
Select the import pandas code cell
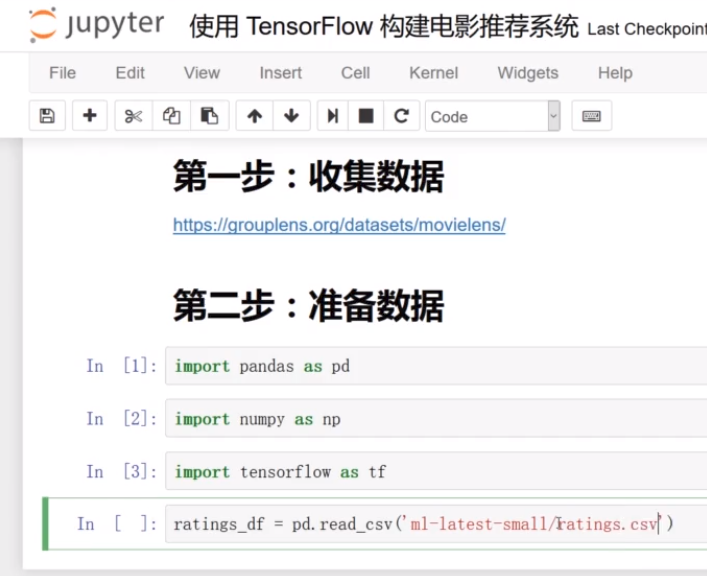436,366
